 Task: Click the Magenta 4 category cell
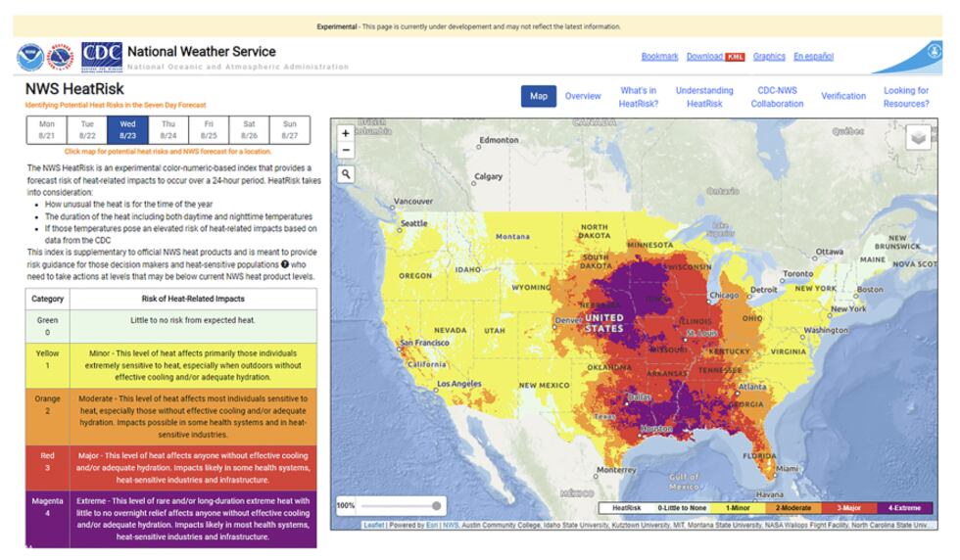[47, 519]
